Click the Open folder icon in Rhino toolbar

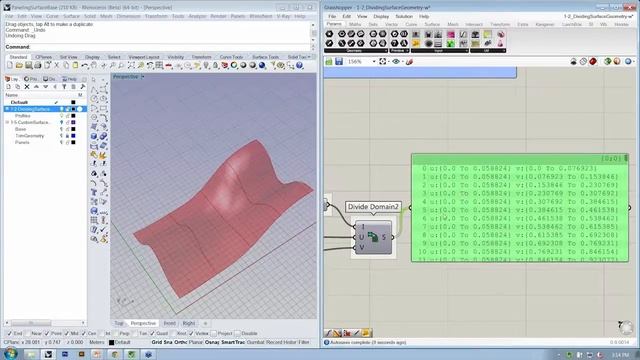(19, 65)
